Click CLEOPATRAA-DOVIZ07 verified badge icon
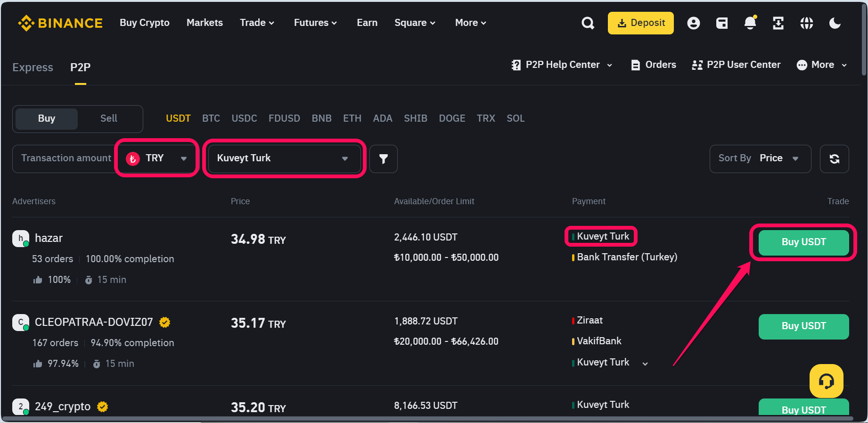868x423 pixels. [164, 322]
